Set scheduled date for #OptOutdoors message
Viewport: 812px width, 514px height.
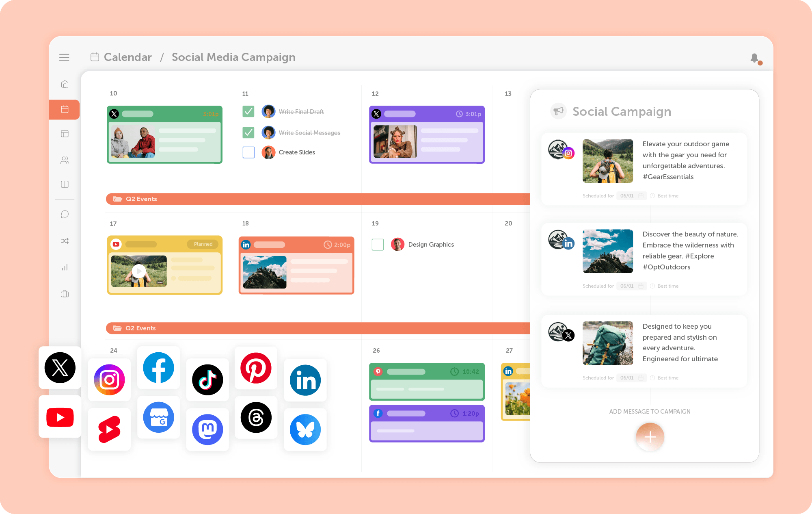[x=631, y=286]
